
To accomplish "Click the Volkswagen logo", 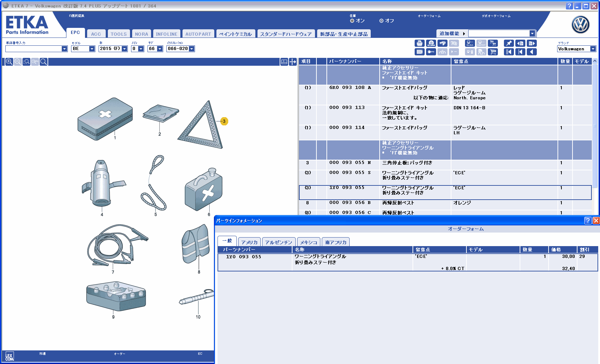I will [x=580, y=25].
